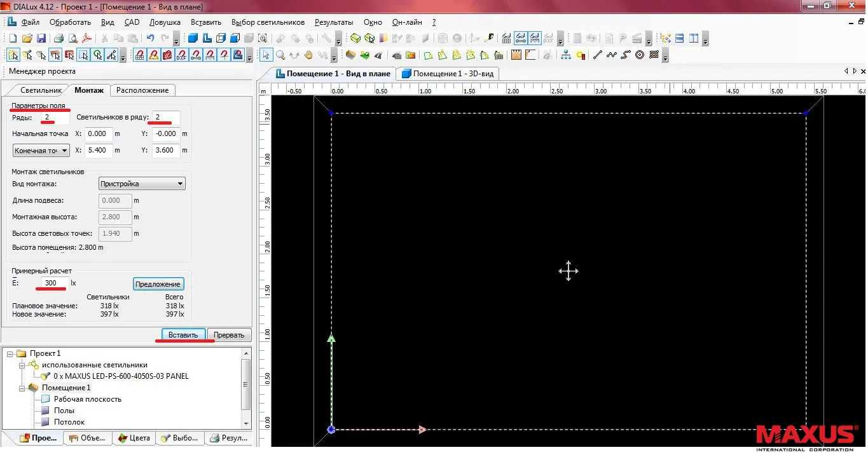Switch to Расположение tab
Screen dimensions: 868x464
point(142,90)
